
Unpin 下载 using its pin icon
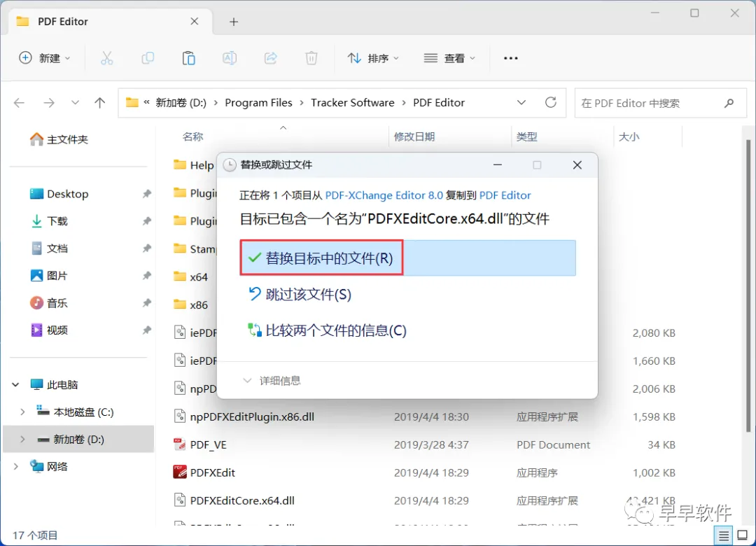pos(146,221)
